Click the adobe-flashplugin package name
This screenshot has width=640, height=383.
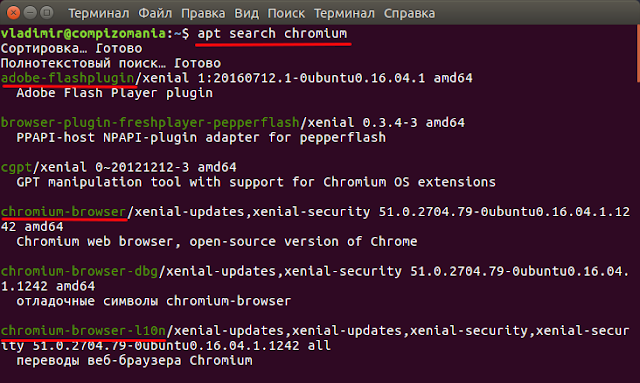(67, 78)
